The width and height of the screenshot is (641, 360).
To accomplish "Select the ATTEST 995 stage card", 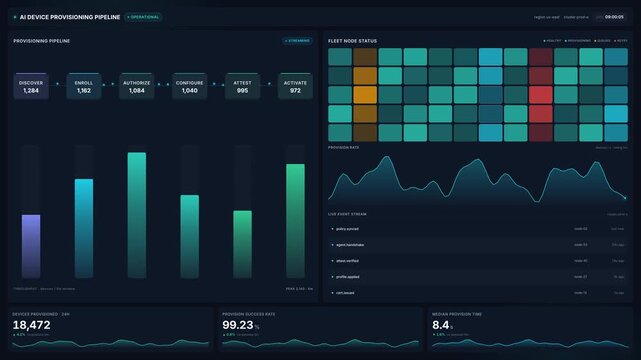I will point(242,86).
